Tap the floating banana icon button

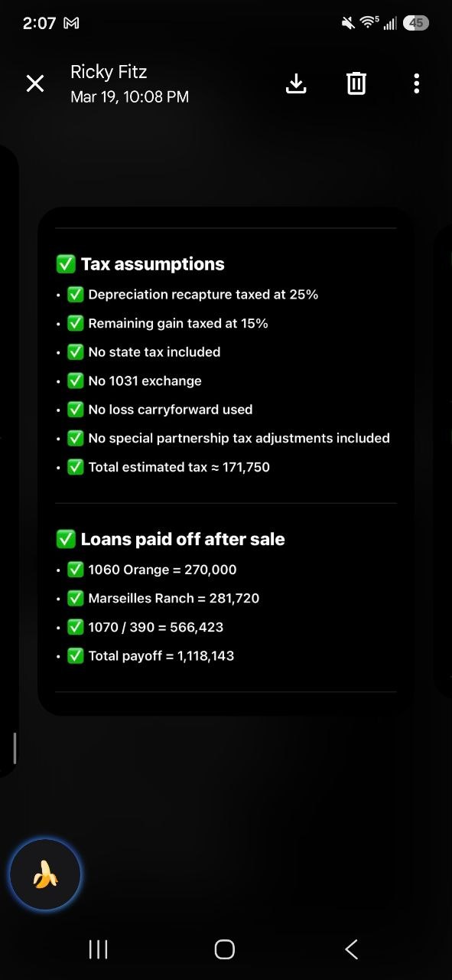click(x=45, y=874)
